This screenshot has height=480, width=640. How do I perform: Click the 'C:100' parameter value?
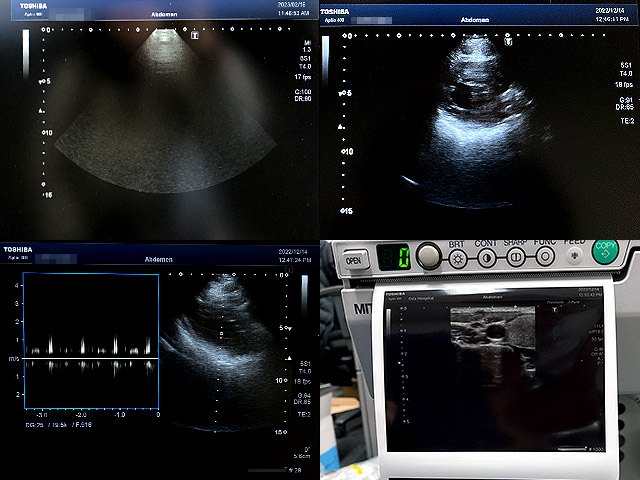click(x=303, y=92)
